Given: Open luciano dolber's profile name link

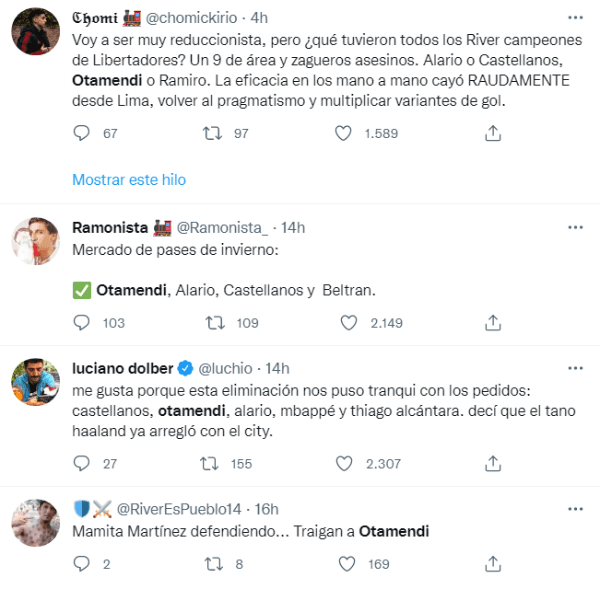Looking at the screenshot, I should pos(123,367).
